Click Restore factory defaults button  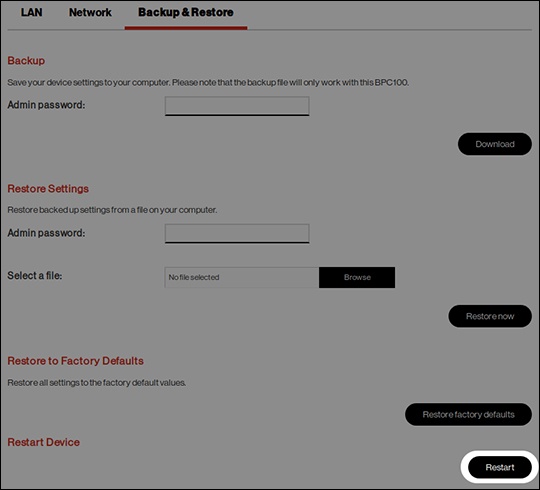[x=468, y=414]
